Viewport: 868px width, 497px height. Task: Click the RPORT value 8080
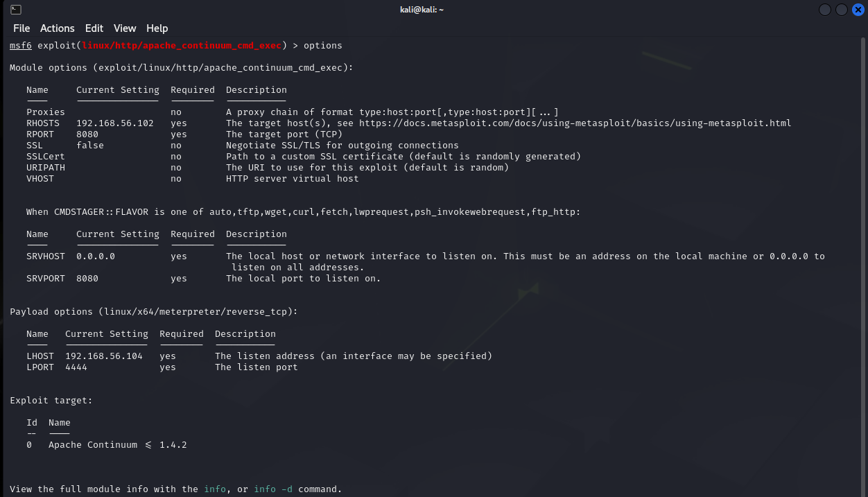tap(87, 134)
